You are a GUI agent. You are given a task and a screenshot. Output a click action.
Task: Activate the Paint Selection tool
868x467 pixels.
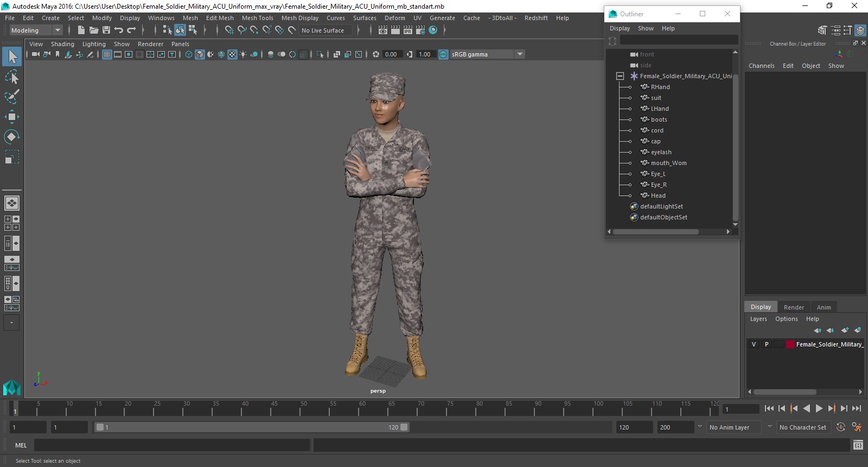pyautogui.click(x=12, y=97)
